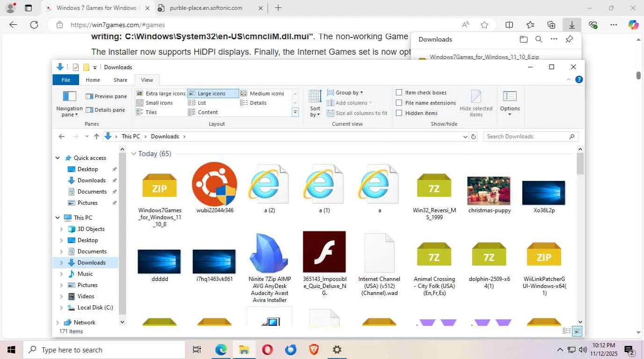The width and height of the screenshot is (644, 359).
Task: Click file list vertical scrollbar thumb
Action: click(580, 164)
